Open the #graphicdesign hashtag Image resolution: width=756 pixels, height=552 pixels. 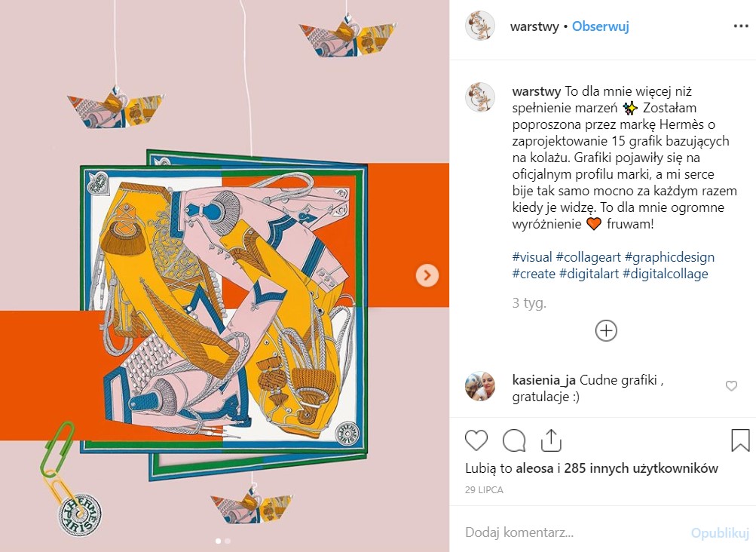pyautogui.click(x=669, y=257)
